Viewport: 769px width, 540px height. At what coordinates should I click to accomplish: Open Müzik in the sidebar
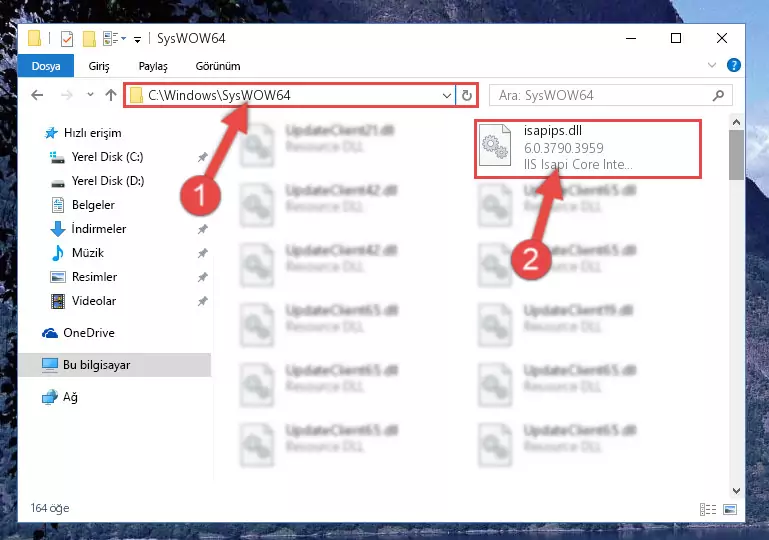[88, 253]
